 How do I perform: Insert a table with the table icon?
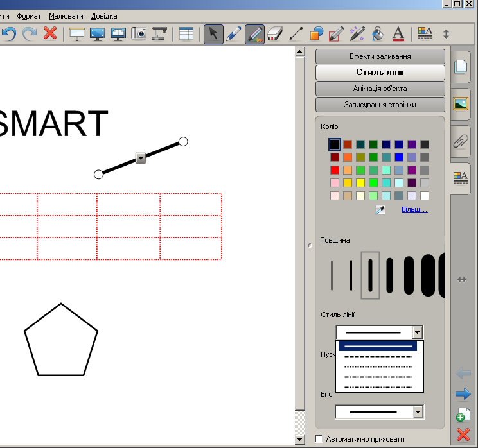pos(186,33)
